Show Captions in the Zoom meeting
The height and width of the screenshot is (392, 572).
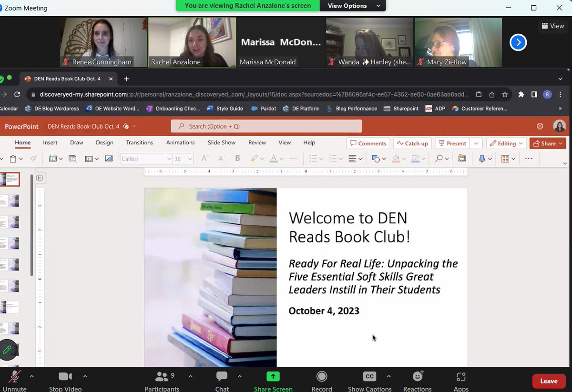(369, 381)
